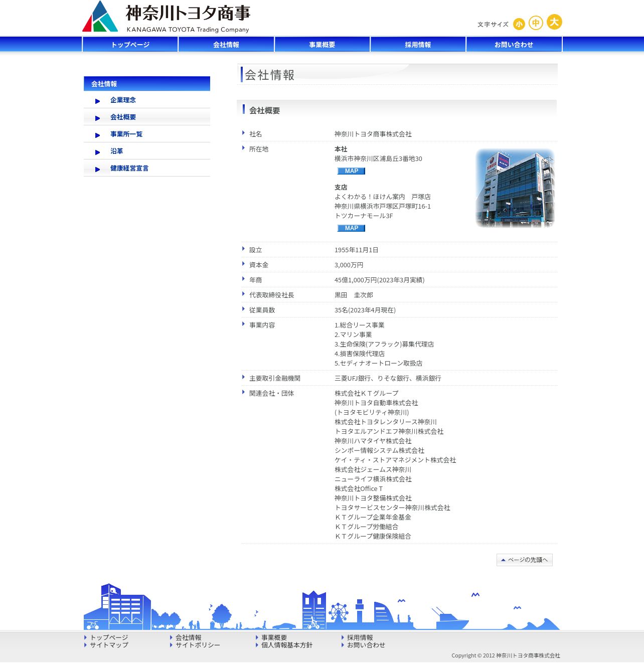Open the 事業概要 nav tab
Screen dimensions: 644x667
[322, 45]
